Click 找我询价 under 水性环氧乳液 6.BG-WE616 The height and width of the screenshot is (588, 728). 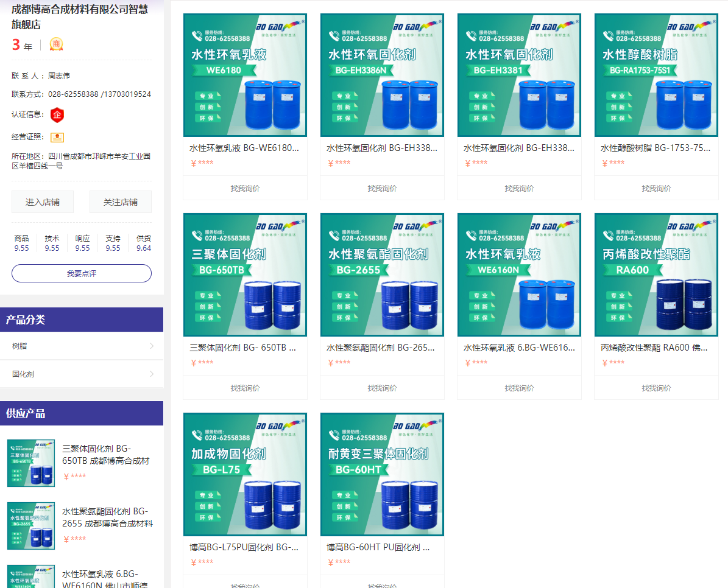point(519,388)
